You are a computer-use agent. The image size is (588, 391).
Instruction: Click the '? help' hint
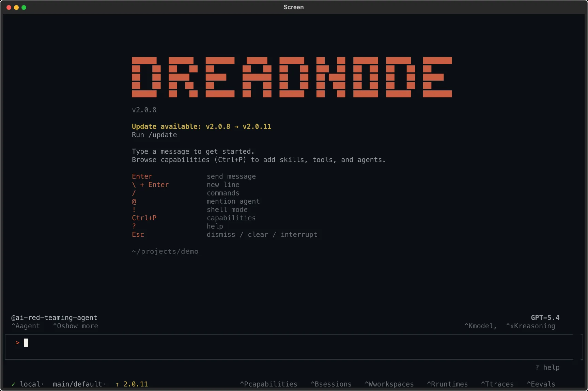547,367
